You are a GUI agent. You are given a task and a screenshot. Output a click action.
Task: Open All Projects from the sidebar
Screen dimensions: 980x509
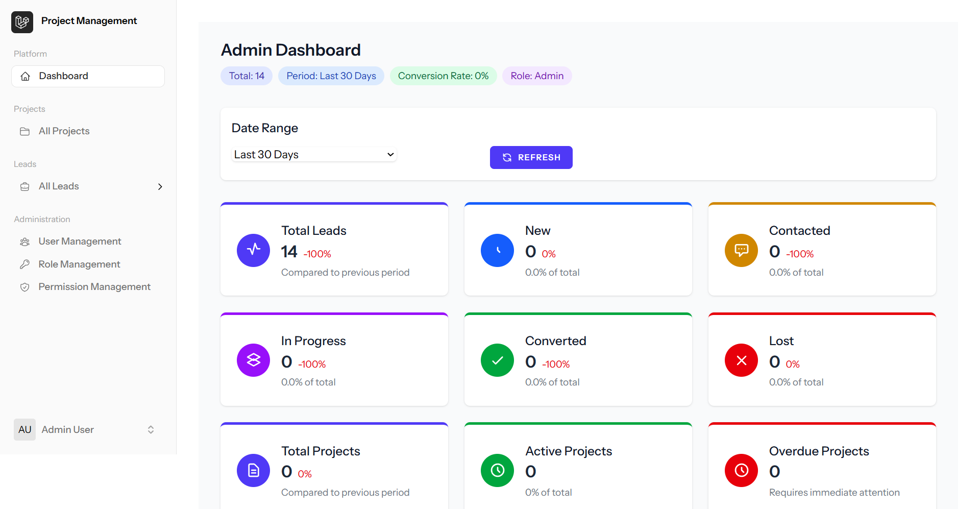click(64, 131)
